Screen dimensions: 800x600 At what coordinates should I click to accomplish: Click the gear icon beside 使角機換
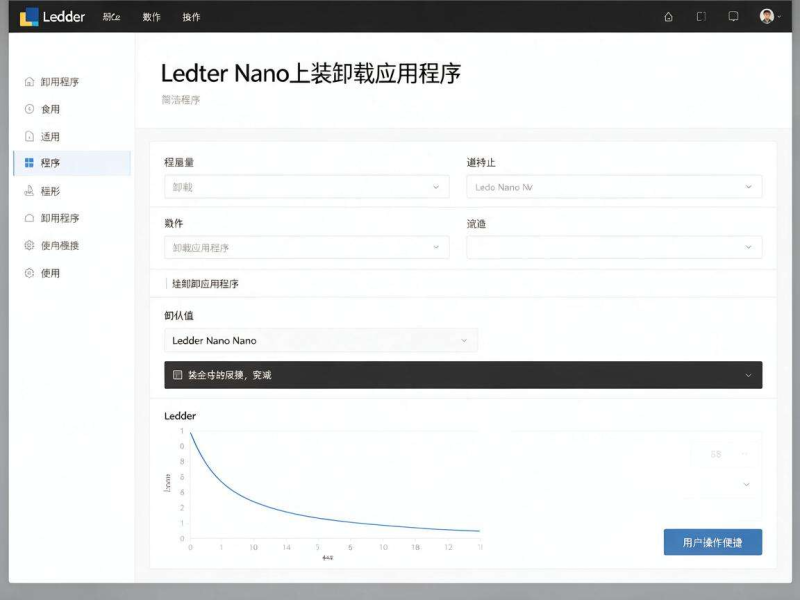click(29, 245)
